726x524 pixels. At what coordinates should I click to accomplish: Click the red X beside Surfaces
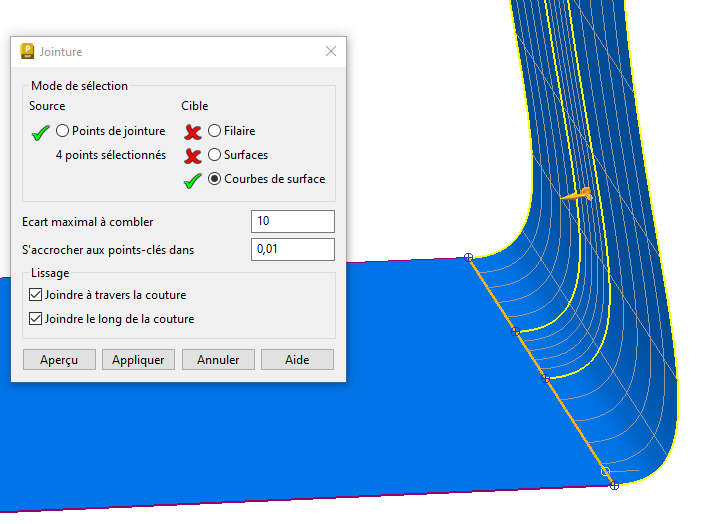coord(193,155)
